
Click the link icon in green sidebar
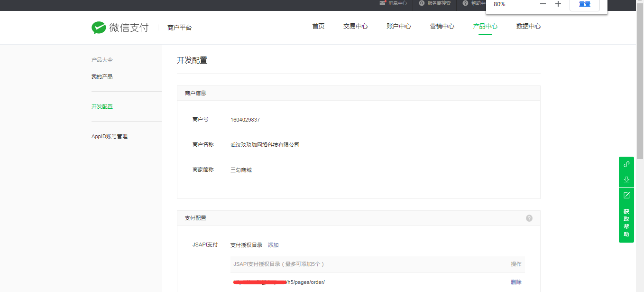pos(626,164)
